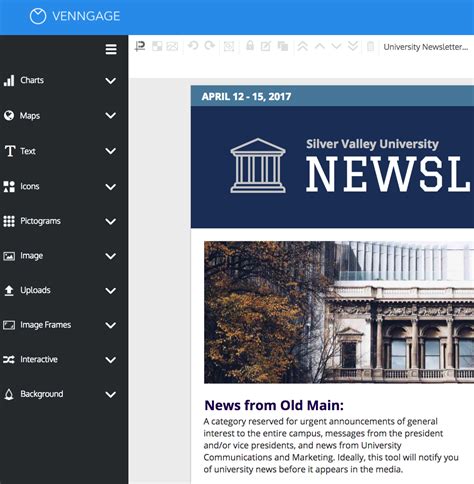This screenshot has height=484, width=474.
Task: Move element forward one layer
Action: tap(320, 46)
